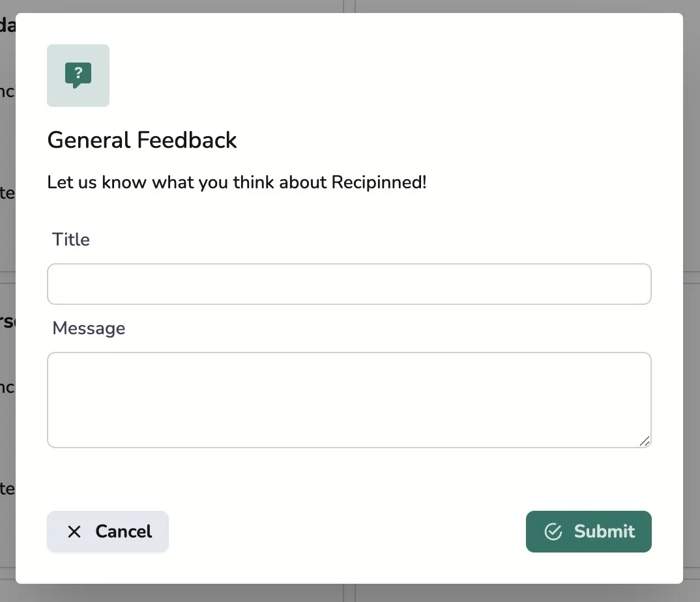Click the Title field label
The image size is (700, 602).
(70, 239)
